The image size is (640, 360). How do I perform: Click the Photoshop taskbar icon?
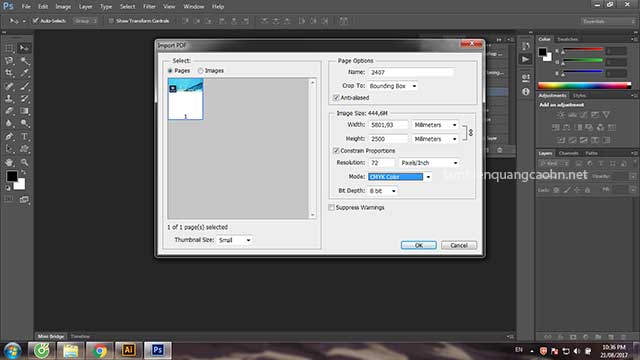[x=158, y=350]
